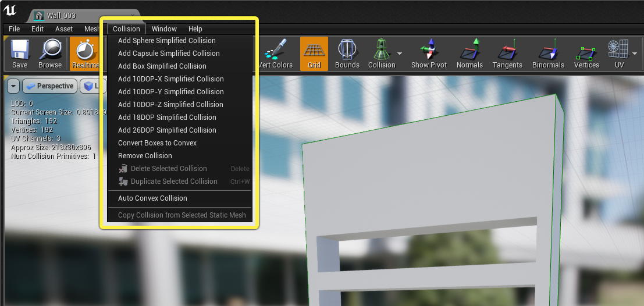Expand the UV channel dropdown arrow
The image size is (644, 306).
point(635,54)
